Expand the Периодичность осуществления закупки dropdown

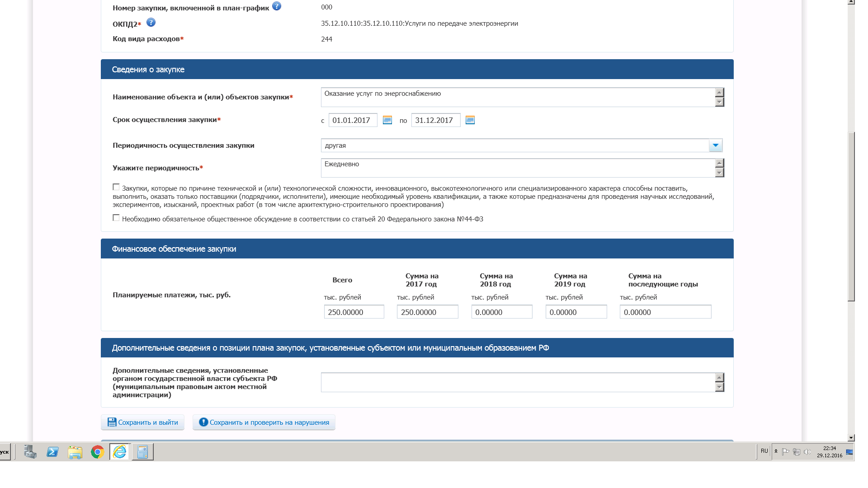(x=715, y=145)
